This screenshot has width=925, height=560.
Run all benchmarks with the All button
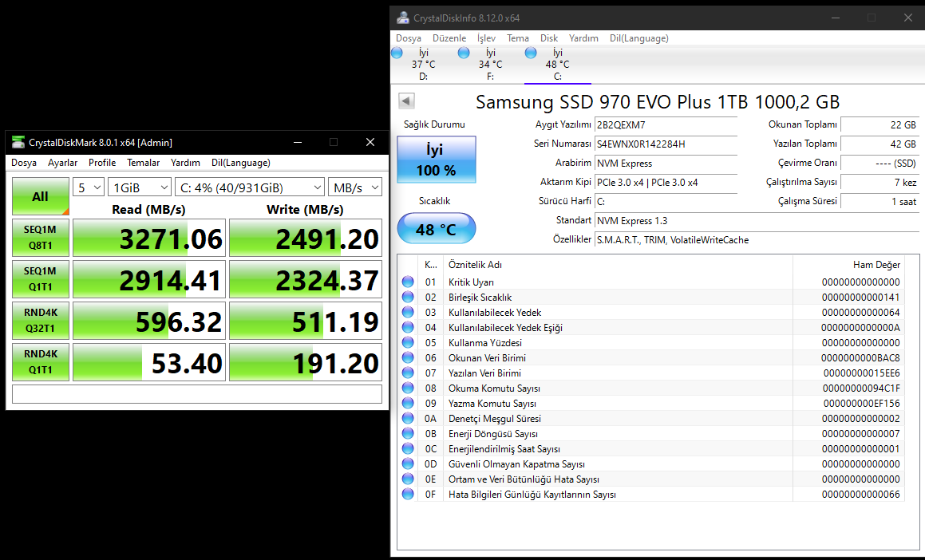tap(40, 196)
